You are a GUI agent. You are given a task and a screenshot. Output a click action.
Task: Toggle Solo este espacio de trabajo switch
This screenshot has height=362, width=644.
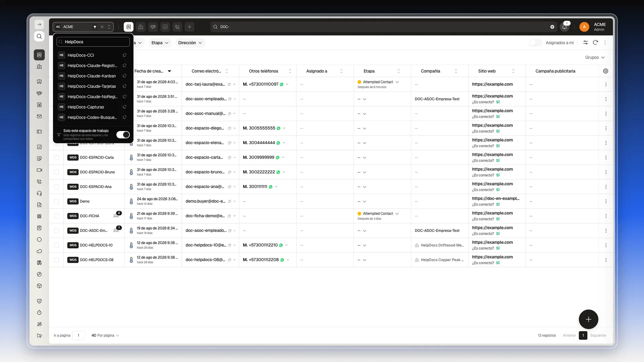point(123,134)
